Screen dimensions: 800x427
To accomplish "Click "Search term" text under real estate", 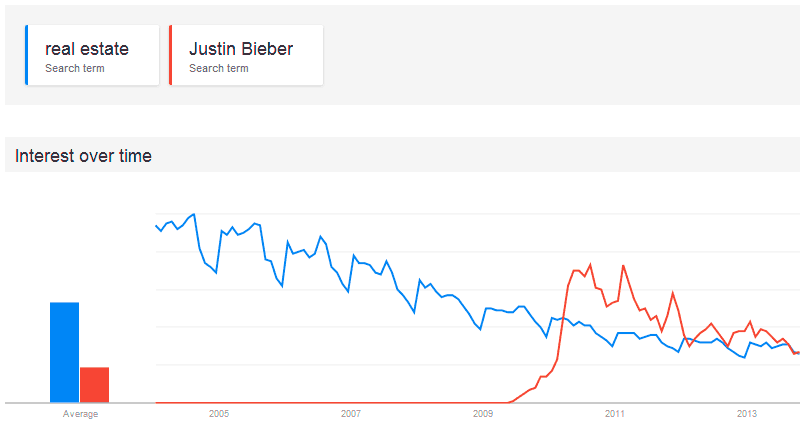I will [x=75, y=69].
